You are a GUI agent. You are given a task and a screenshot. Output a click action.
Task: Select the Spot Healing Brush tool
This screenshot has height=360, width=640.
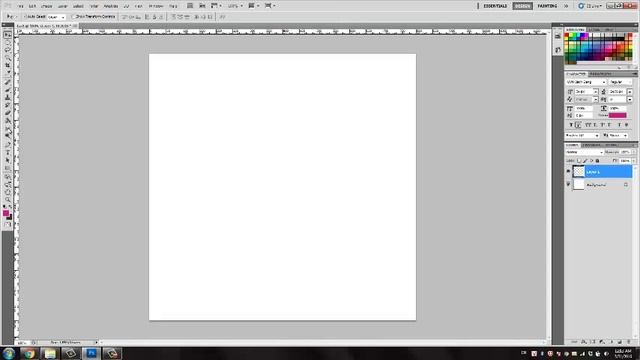click(x=7, y=82)
